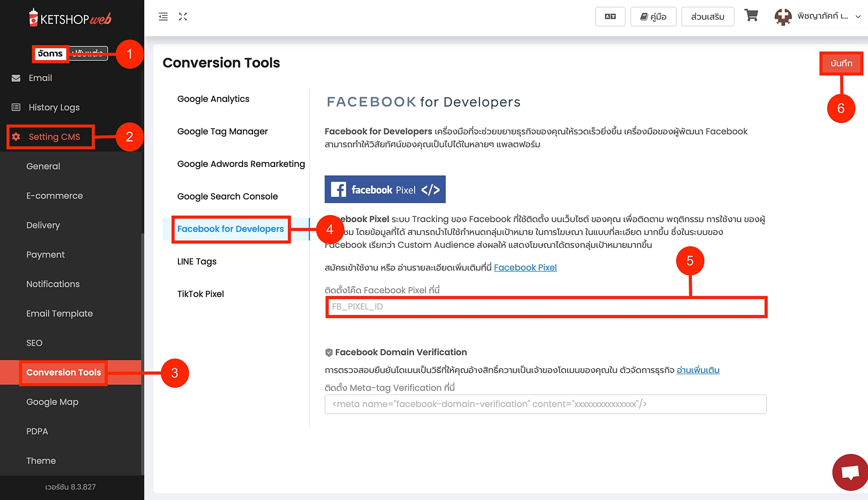This screenshot has width=868, height=500.
Task: Open the live chat bubble icon
Action: pyautogui.click(x=850, y=472)
